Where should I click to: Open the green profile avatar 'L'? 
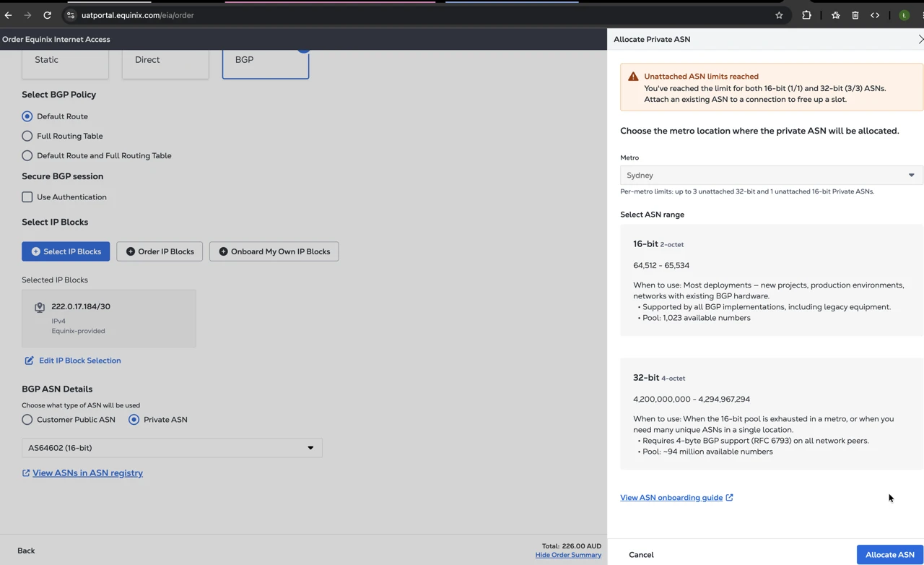(904, 15)
